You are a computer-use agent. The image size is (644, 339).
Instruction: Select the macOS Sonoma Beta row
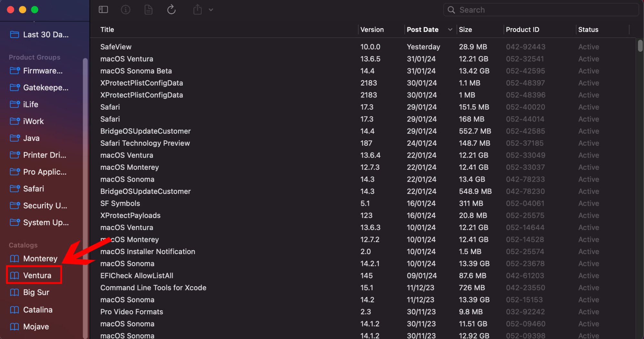coord(363,71)
